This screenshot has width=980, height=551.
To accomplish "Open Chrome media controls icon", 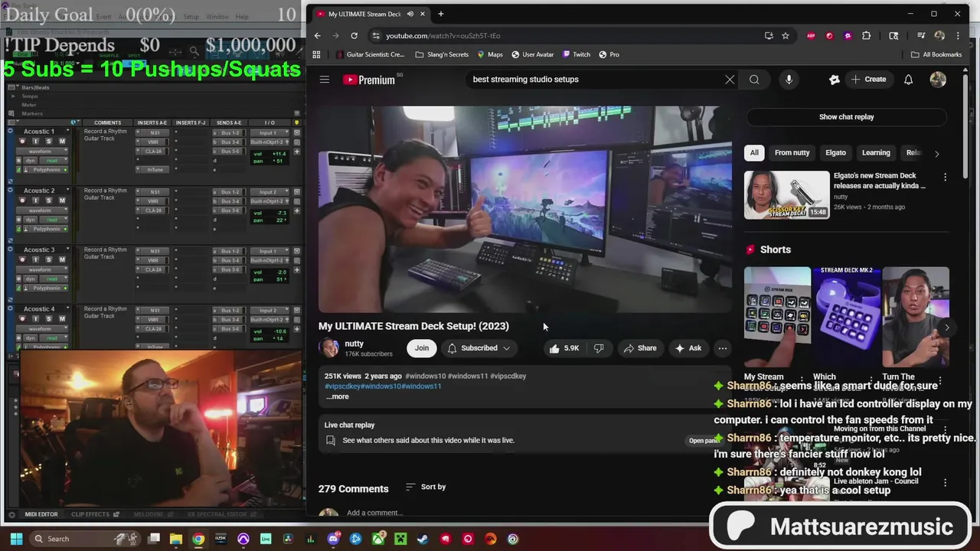I will pos(920,35).
